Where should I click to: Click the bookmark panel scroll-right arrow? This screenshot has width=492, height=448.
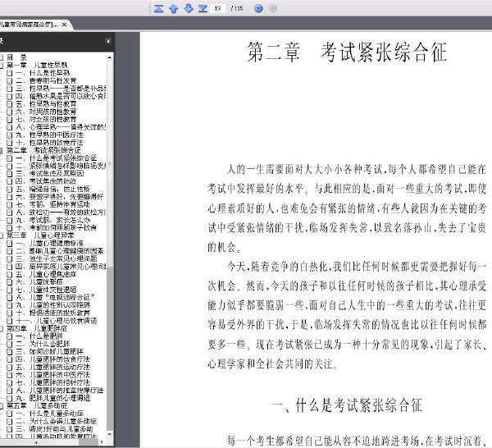click(x=102, y=442)
